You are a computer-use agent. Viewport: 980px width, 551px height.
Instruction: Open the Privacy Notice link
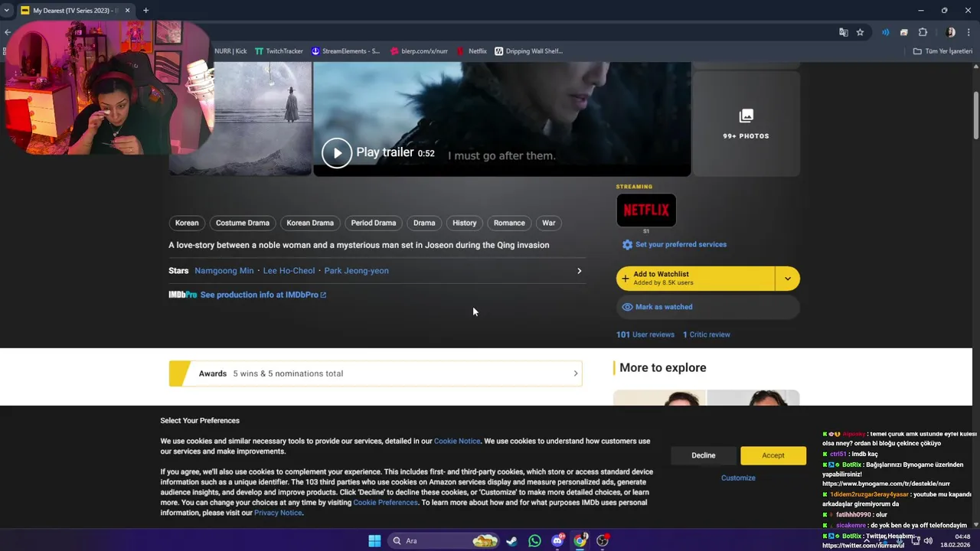278,513
